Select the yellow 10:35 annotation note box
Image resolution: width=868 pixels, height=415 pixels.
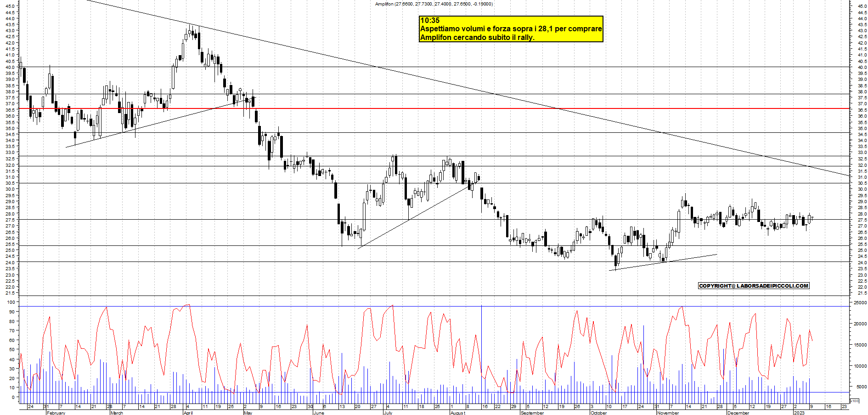[x=511, y=29]
